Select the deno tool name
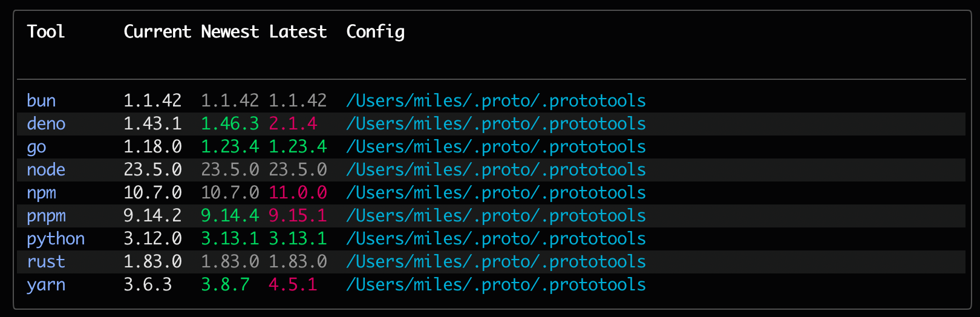 46,123
